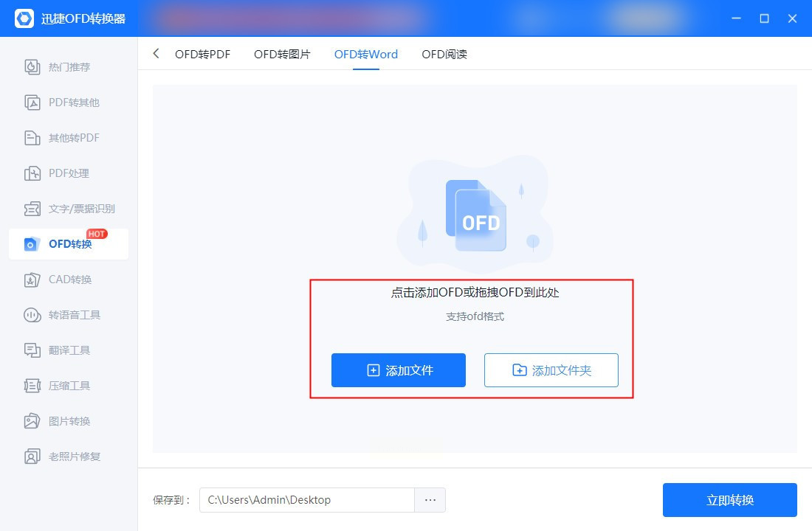Click the HOT badge on OFD转换
812x531 pixels.
coord(97,234)
